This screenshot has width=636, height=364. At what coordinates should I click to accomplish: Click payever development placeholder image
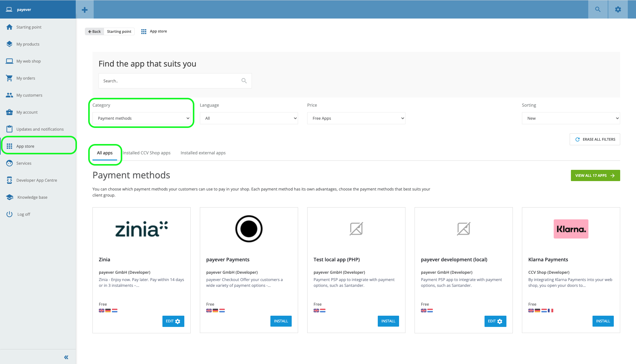(x=464, y=229)
